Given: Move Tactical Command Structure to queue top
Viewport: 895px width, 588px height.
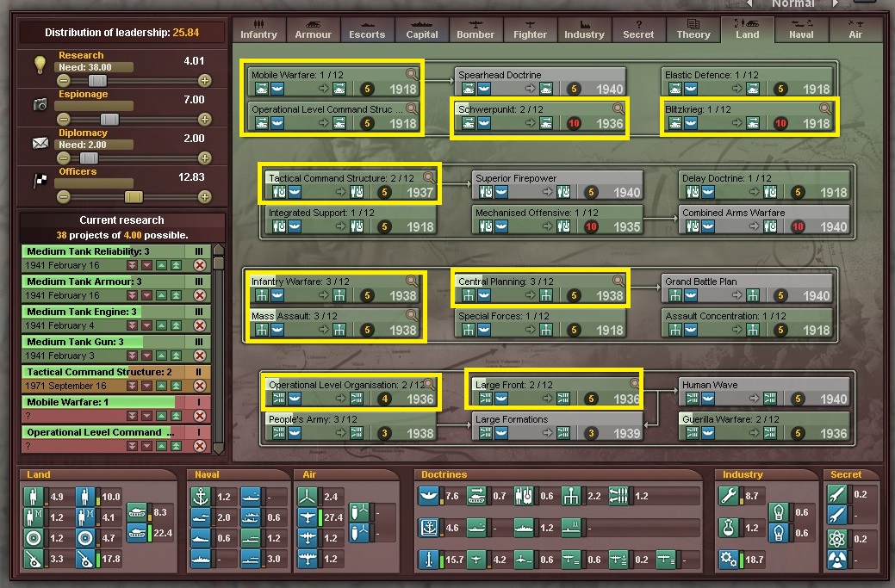Looking at the screenshot, I should (177, 386).
